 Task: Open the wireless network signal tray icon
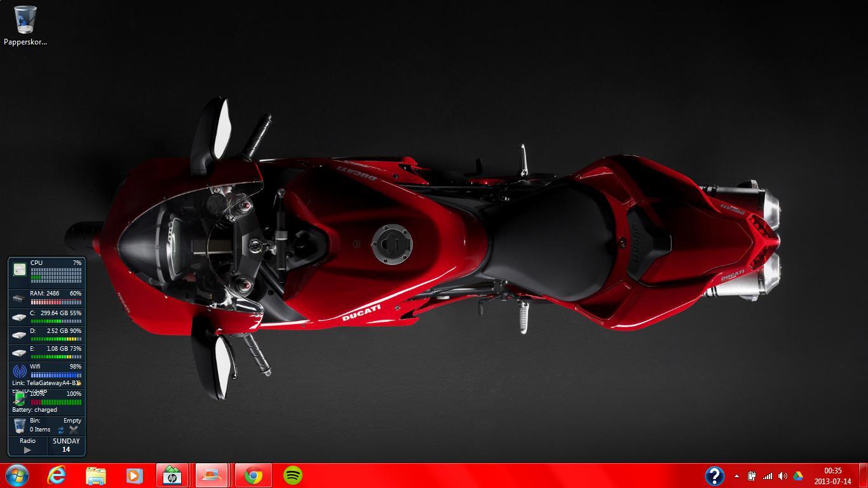768,476
